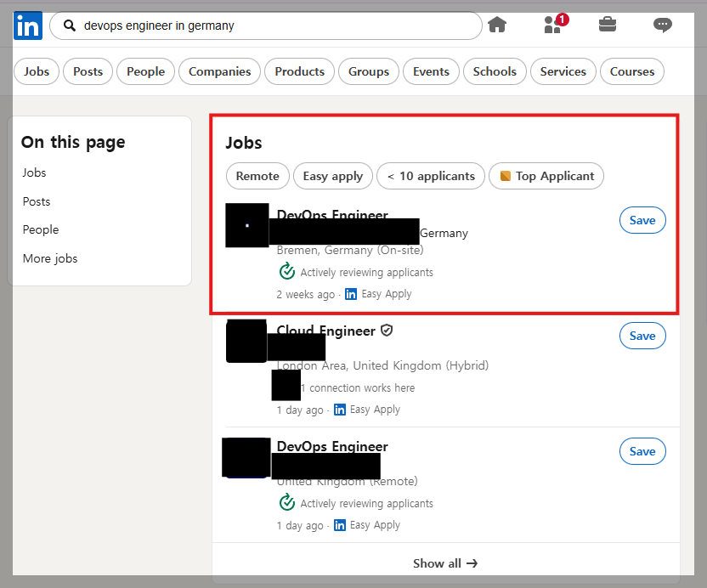Click the '2 weeks ago' posting date
This screenshot has width=707, height=588.
[305, 295]
